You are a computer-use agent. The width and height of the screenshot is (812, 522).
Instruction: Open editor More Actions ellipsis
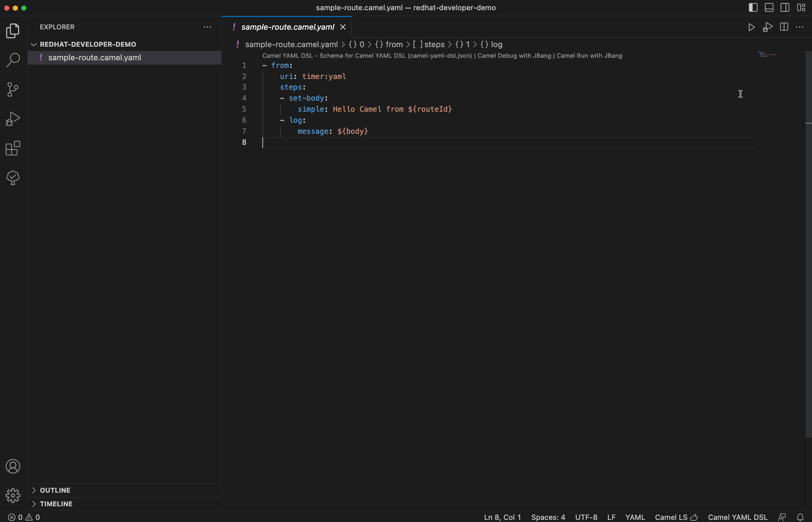point(800,27)
